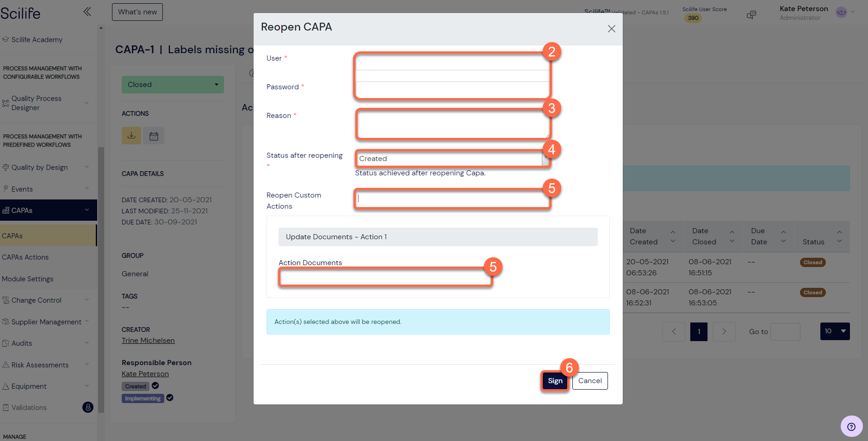This screenshot has width=868, height=441.
Task: Click the Cancel button
Action: (590, 381)
